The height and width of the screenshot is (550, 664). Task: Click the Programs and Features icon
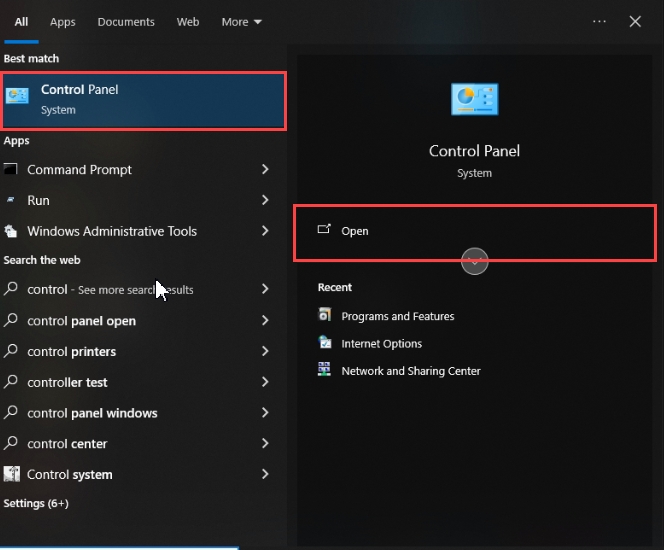[x=324, y=315]
